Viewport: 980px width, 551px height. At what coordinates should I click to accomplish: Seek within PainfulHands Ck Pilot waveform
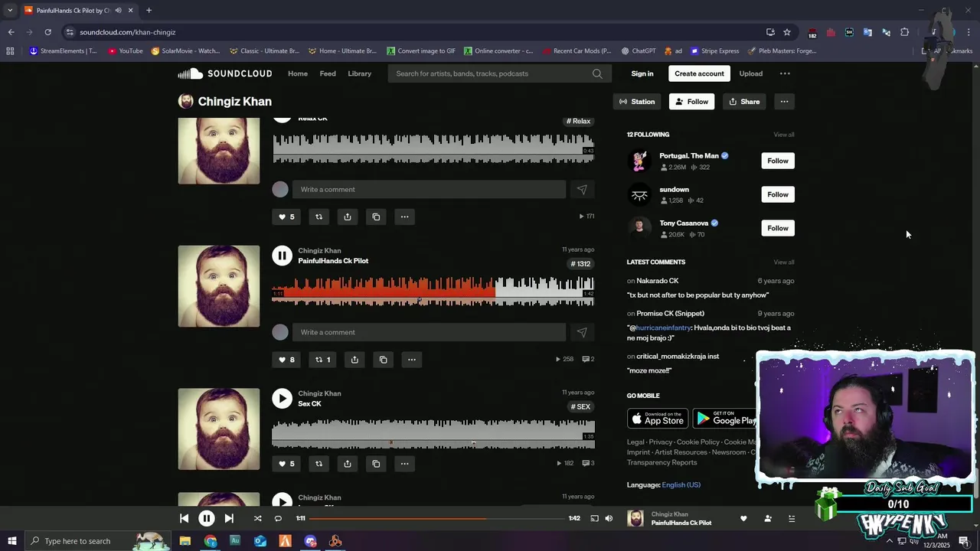[x=433, y=291]
